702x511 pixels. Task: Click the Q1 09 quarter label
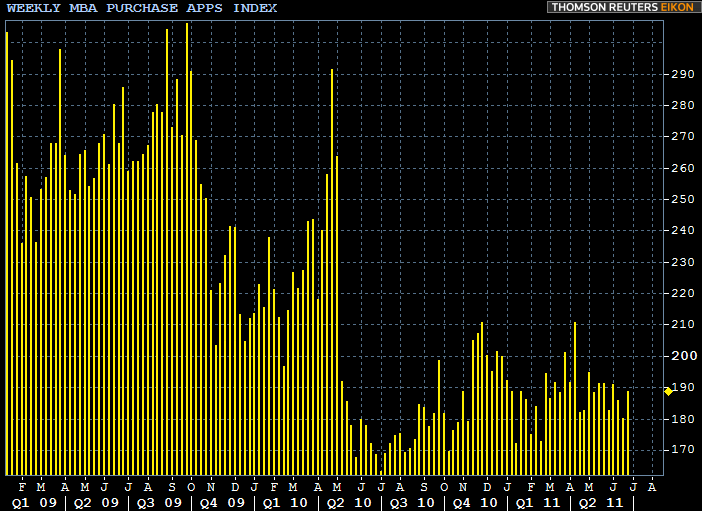coord(33,502)
